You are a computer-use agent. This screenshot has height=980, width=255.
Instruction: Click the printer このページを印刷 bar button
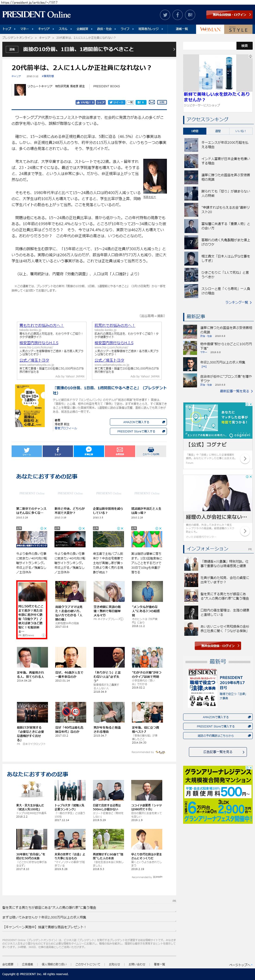[x=151, y=451]
